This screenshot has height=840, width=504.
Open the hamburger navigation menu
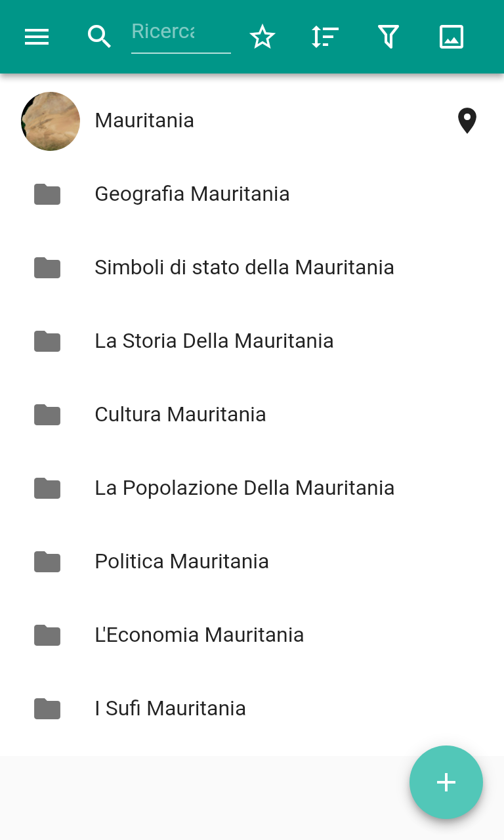tap(37, 37)
